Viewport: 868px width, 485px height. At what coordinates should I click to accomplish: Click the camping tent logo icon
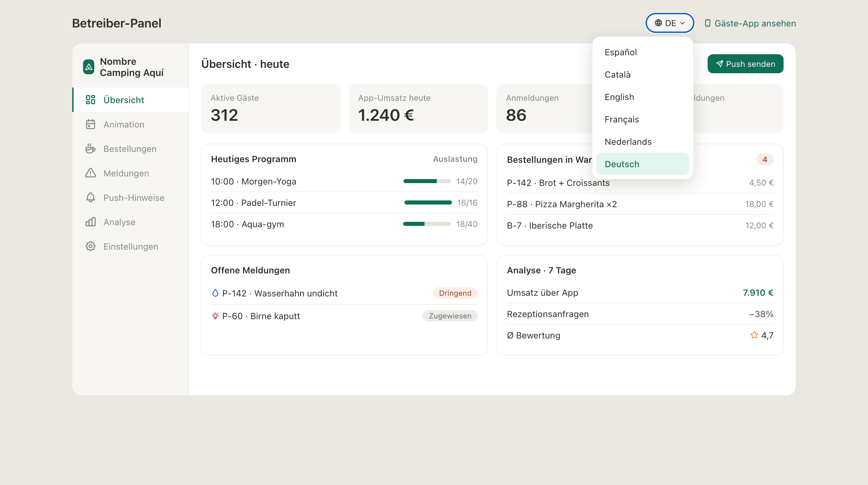pyautogui.click(x=89, y=67)
